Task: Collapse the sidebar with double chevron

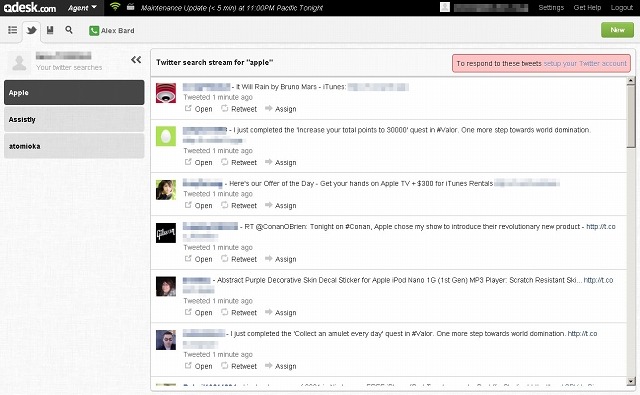Action: tap(136, 60)
